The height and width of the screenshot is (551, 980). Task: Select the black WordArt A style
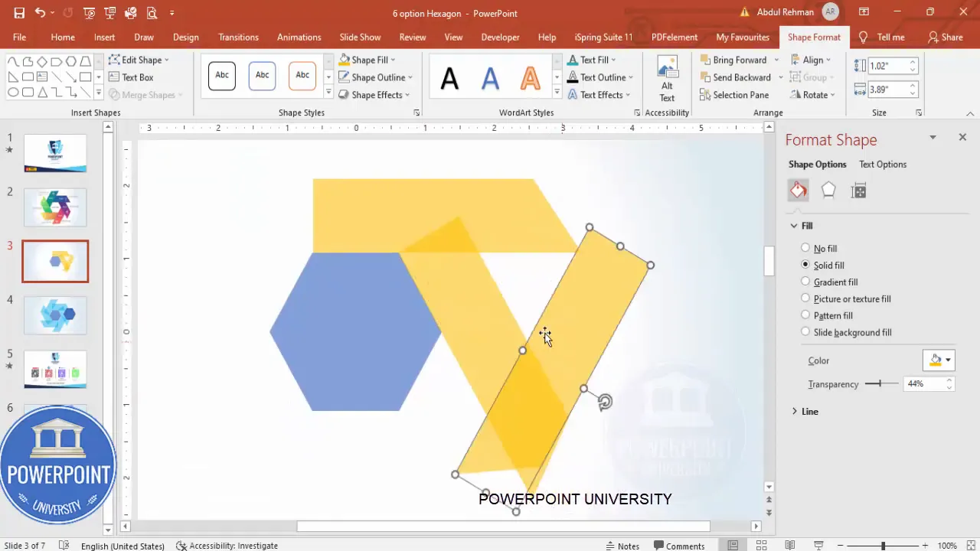coord(449,77)
